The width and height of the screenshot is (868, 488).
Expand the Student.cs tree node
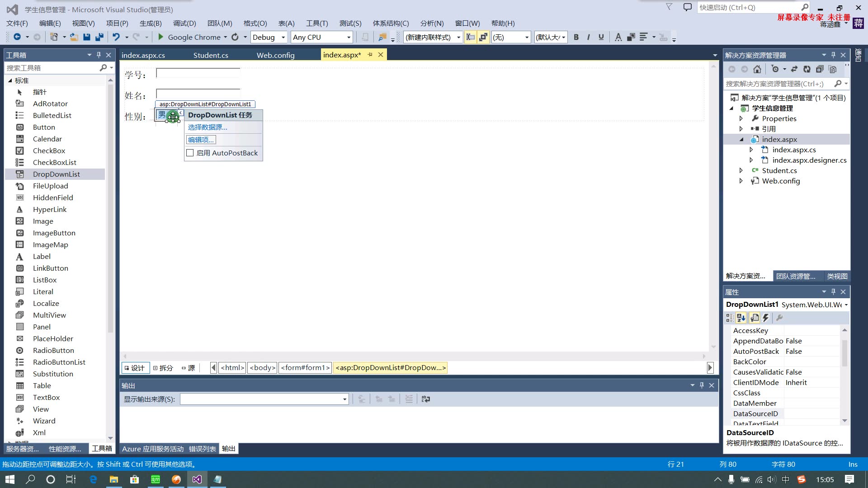[741, 170]
